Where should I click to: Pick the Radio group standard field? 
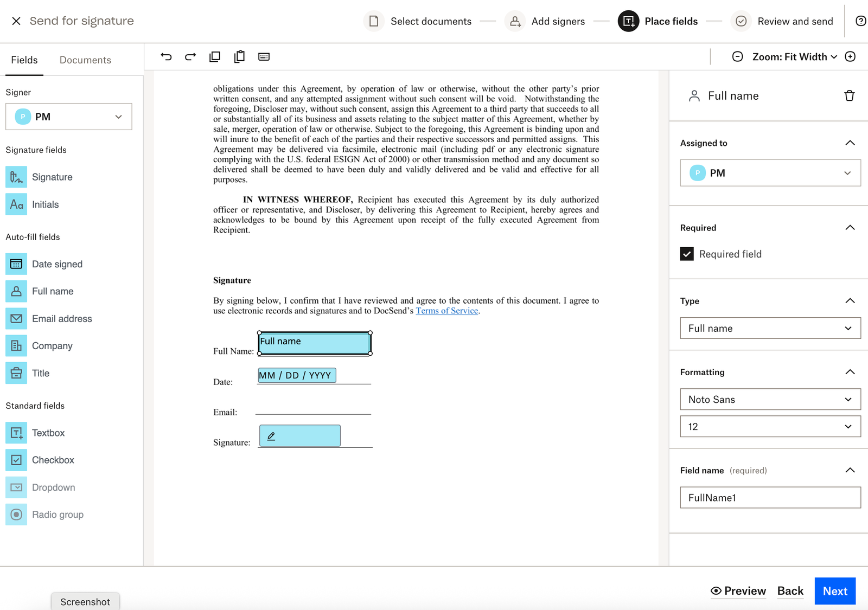57,515
